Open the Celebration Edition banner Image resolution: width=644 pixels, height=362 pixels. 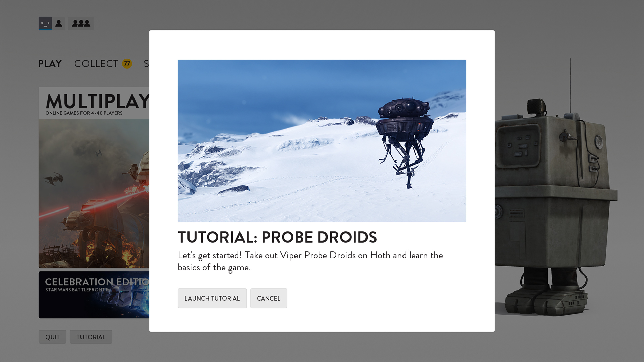click(x=94, y=295)
